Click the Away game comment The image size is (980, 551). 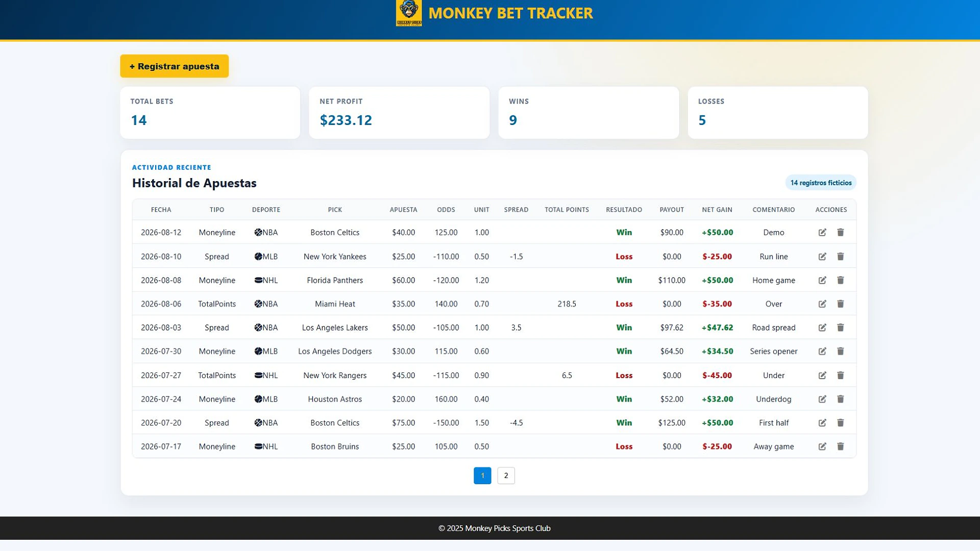(773, 446)
